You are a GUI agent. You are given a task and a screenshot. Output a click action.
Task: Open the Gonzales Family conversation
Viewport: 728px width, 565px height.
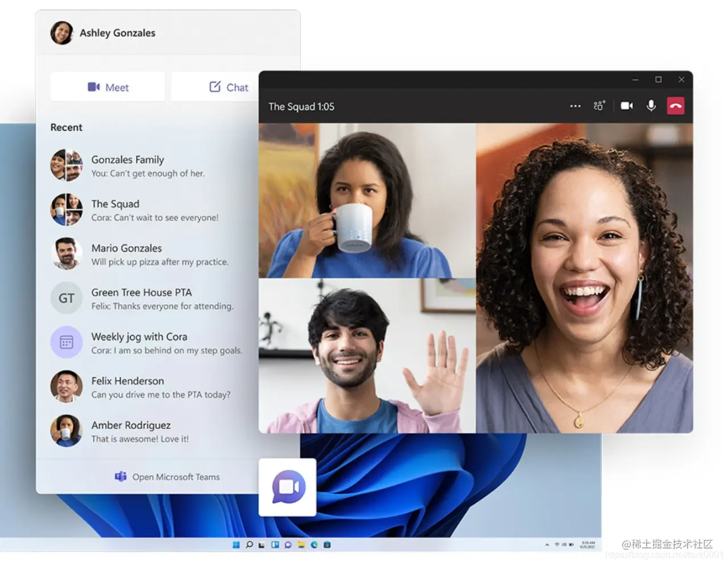click(x=148, y=165)
